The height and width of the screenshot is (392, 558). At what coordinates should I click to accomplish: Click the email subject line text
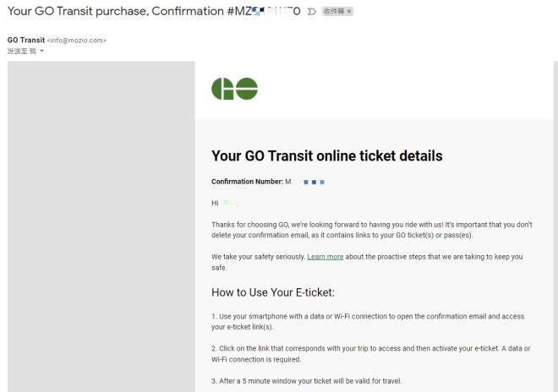coord(154,11)
